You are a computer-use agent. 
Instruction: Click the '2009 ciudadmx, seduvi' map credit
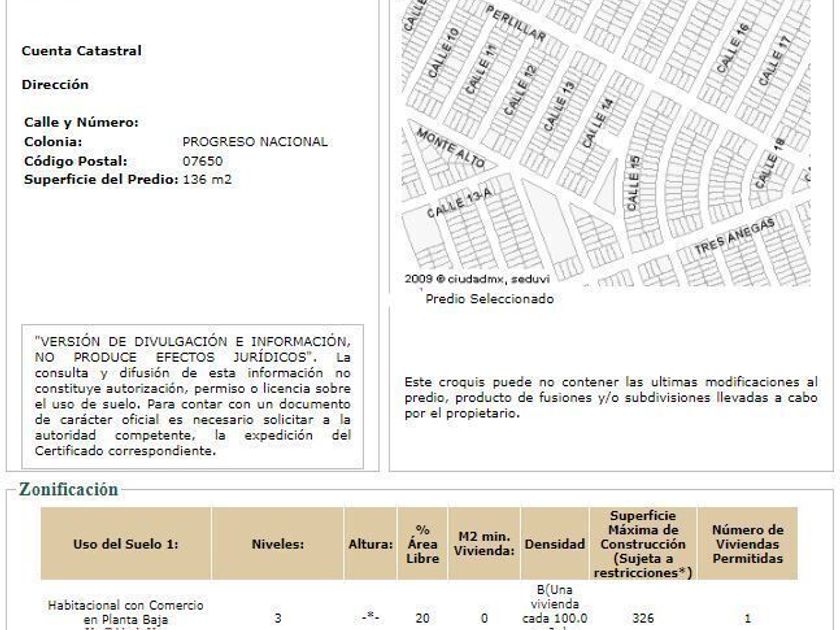click(x=477, y=279)
